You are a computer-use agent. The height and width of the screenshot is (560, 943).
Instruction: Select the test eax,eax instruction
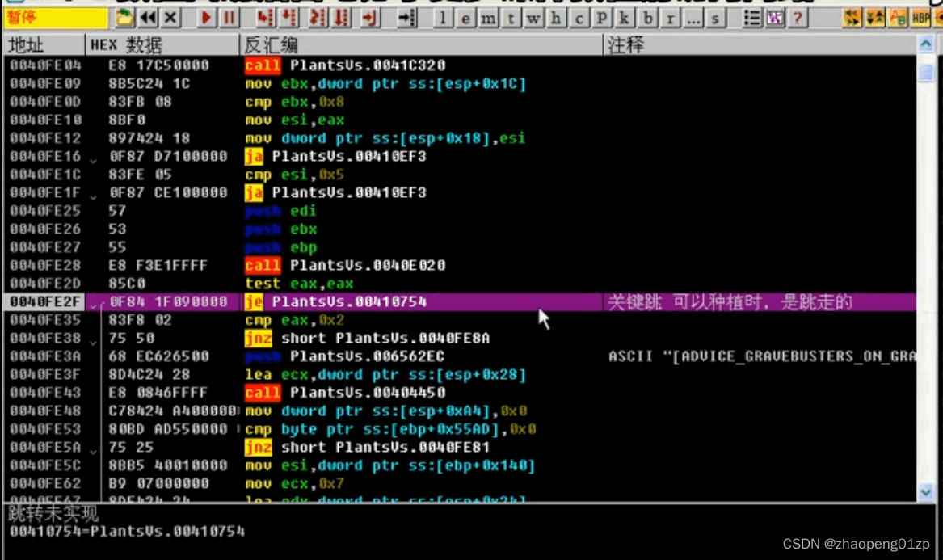[x=300, y=284]
